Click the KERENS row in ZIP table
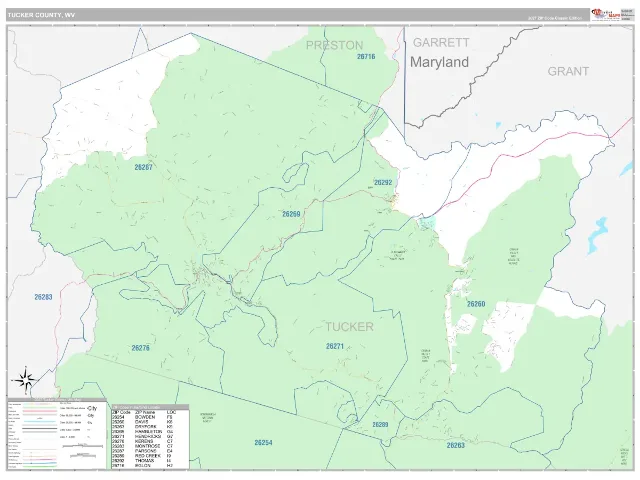This screenshot has height=480, width=640. pos(150,441)
